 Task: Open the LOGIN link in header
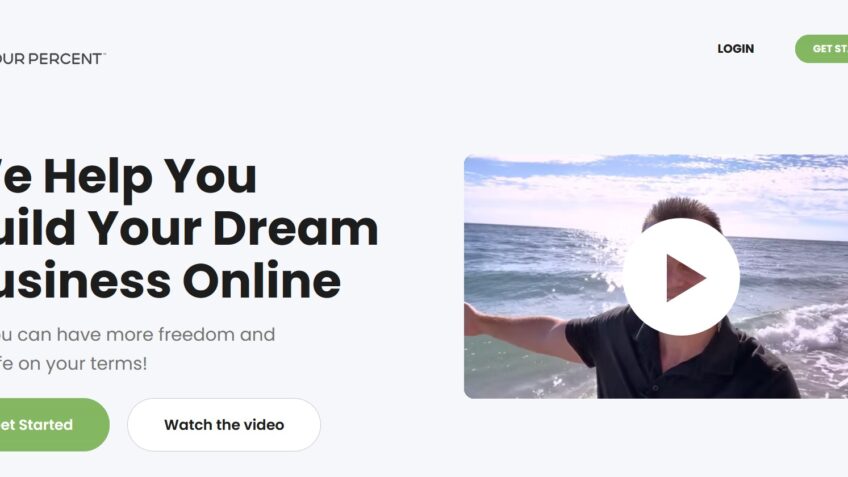coord(736,49)
